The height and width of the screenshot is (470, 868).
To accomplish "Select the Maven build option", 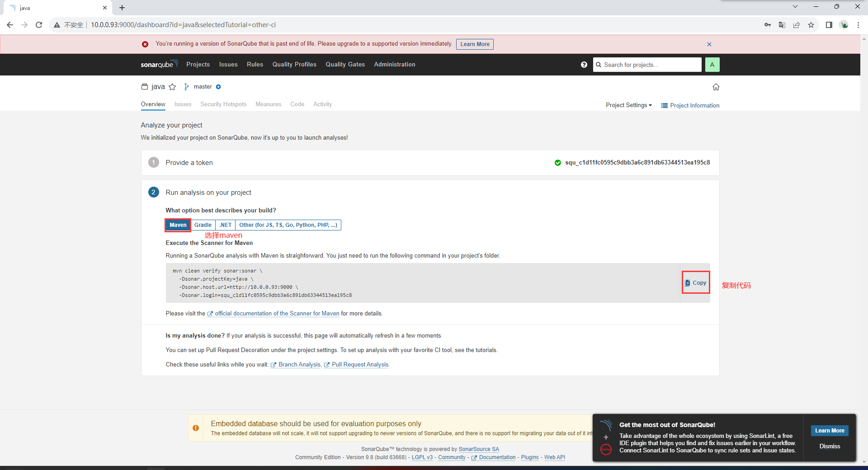I will [x=178, y=225].
